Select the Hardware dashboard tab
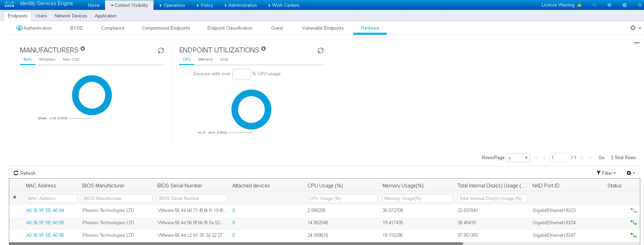644x245 pixels. pos(370,28)
